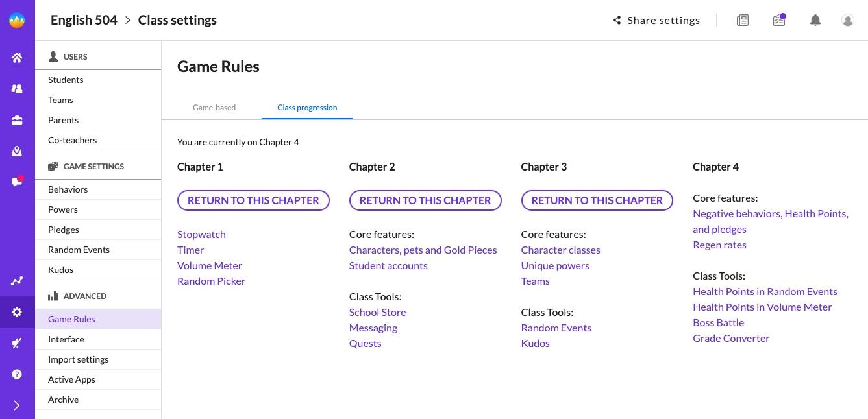Open the home icon in left sidebar
This screenshot has height=419, width=868.
click(x=17, y=58)
